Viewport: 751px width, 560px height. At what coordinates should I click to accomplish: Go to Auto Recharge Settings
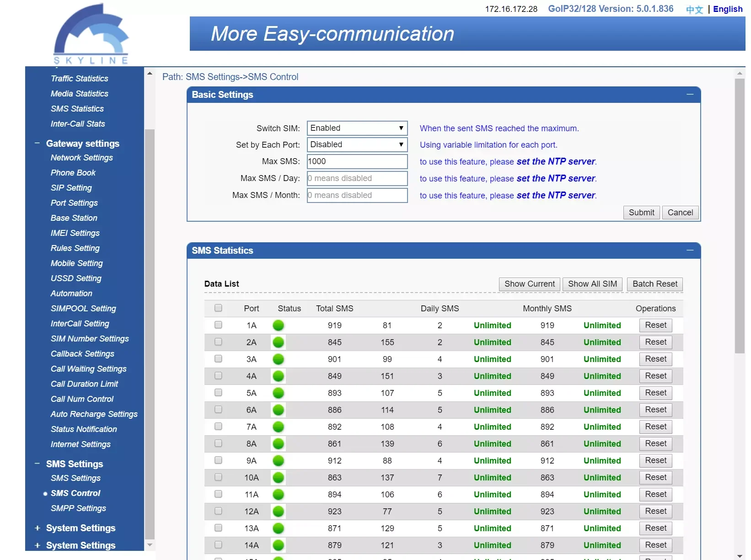[94, 414]
